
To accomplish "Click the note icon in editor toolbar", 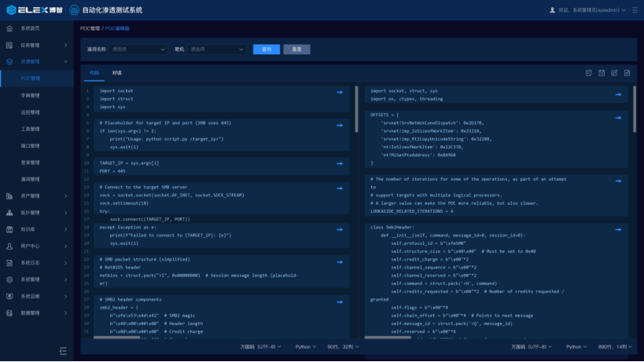I will point(588,73).
